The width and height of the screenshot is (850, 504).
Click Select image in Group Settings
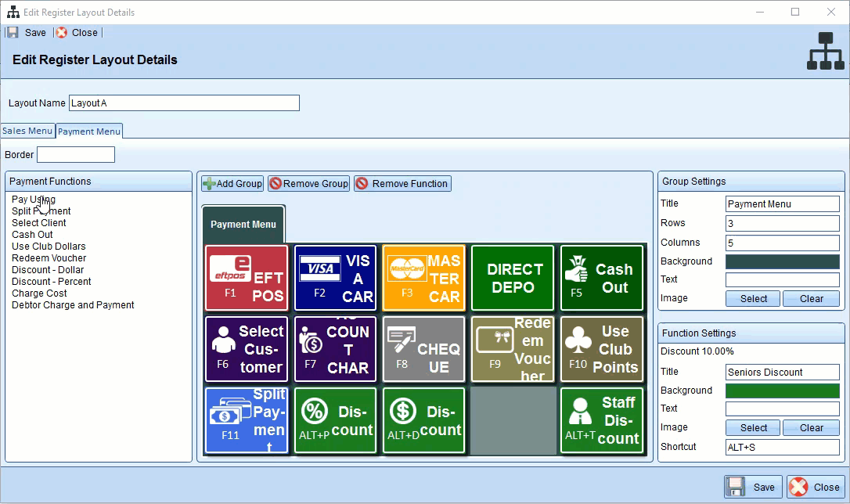pyautogui.click(x=753, y=299)
